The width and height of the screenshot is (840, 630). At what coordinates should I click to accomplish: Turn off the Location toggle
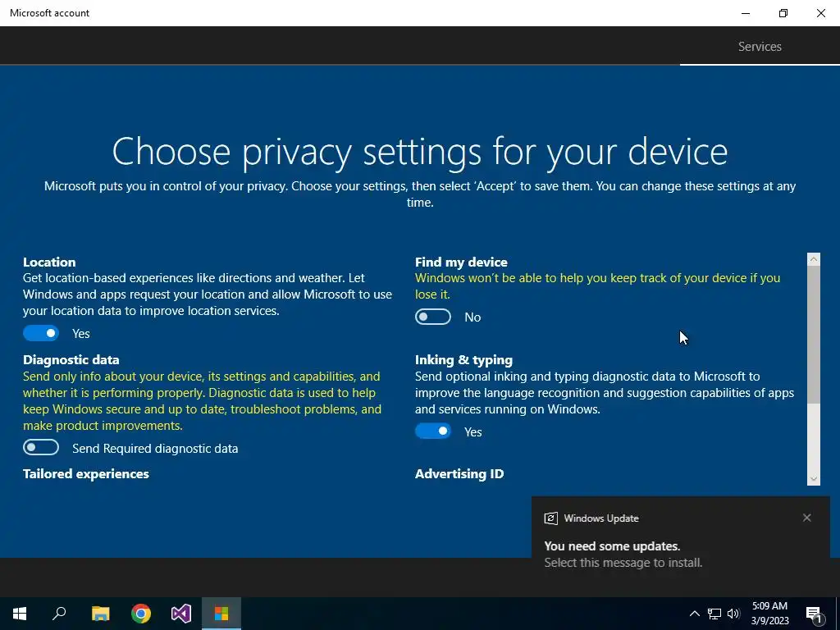[41, 333]
